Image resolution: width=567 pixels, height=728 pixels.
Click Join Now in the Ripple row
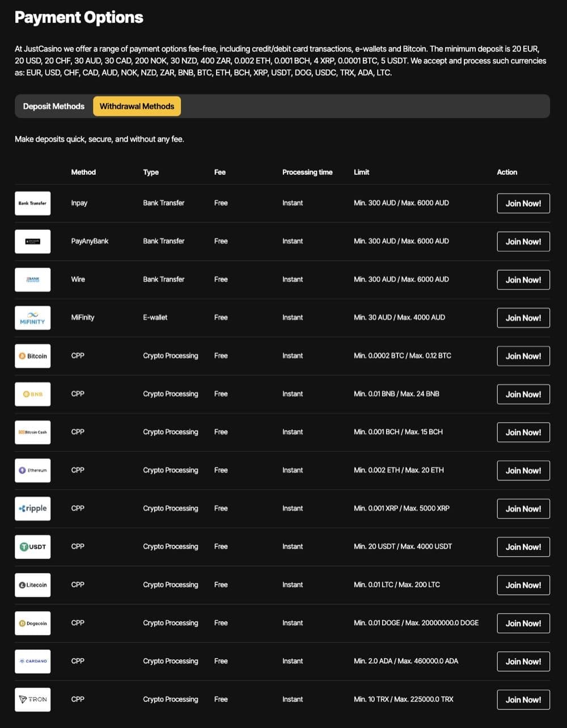click(523, 508)
